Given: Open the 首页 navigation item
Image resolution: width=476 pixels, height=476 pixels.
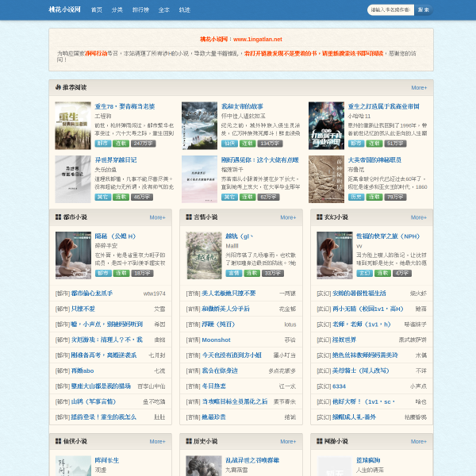Looking at the screenshot, I should click(97, 10).
